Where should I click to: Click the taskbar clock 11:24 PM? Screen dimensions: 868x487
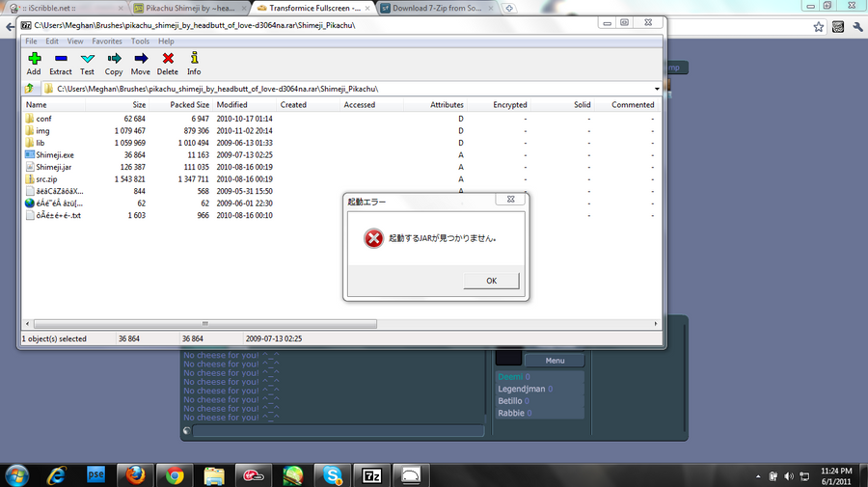pos(836,471)
